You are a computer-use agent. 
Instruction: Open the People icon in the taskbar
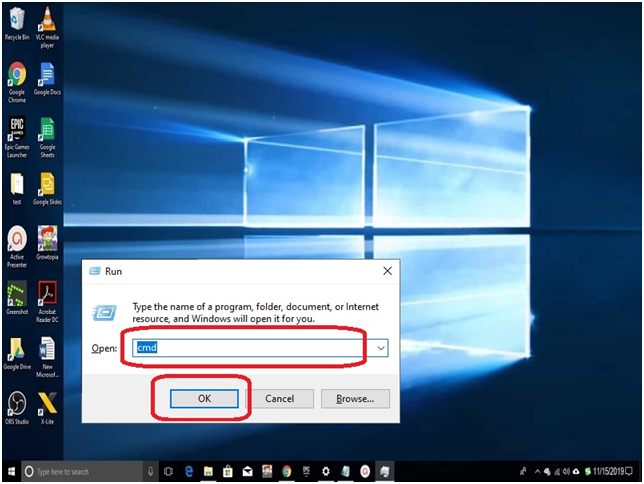click(x=523, y=471)
